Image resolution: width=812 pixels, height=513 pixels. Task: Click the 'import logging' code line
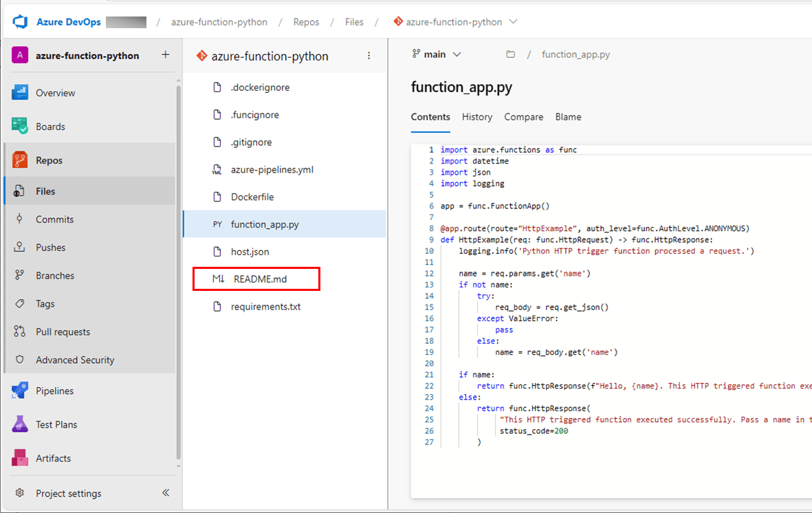pos(472,184)
